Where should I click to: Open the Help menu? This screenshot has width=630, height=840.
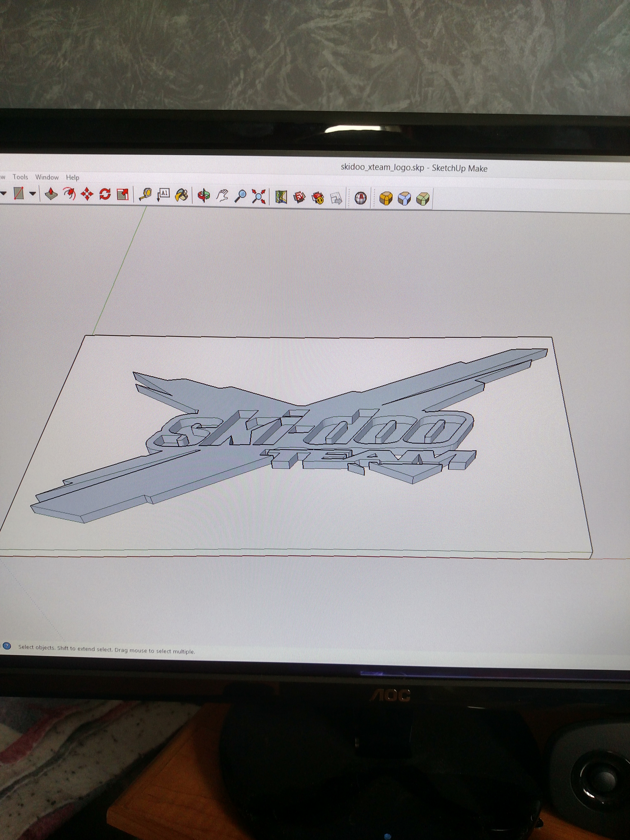pyautogui.click(x=73, y=177)
